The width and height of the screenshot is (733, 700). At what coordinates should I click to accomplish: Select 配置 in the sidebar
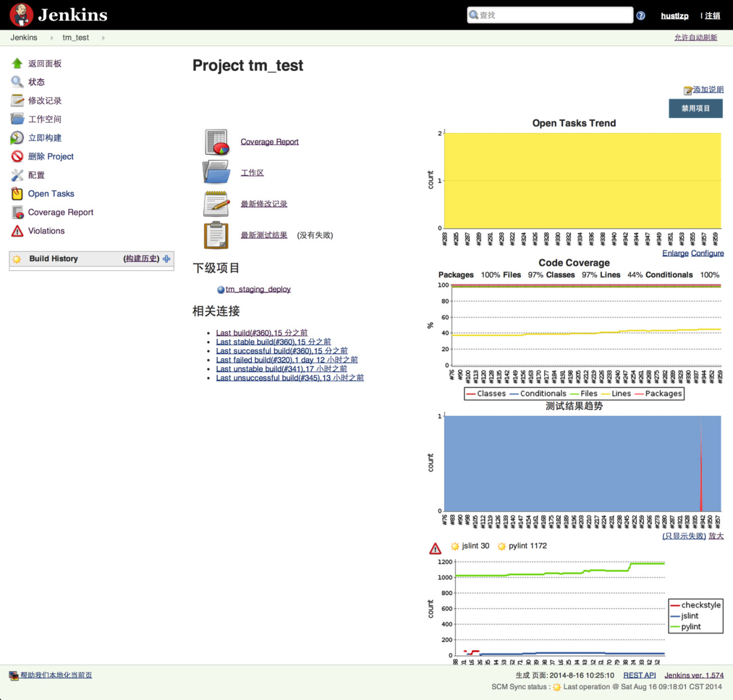tap(36, 175)
